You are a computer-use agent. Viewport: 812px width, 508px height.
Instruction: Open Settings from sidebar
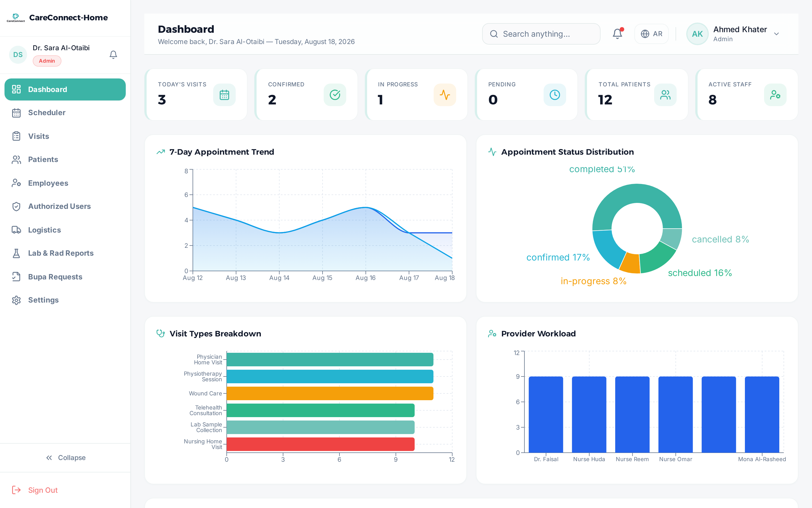pyautogui.click(x=65, y=300)
